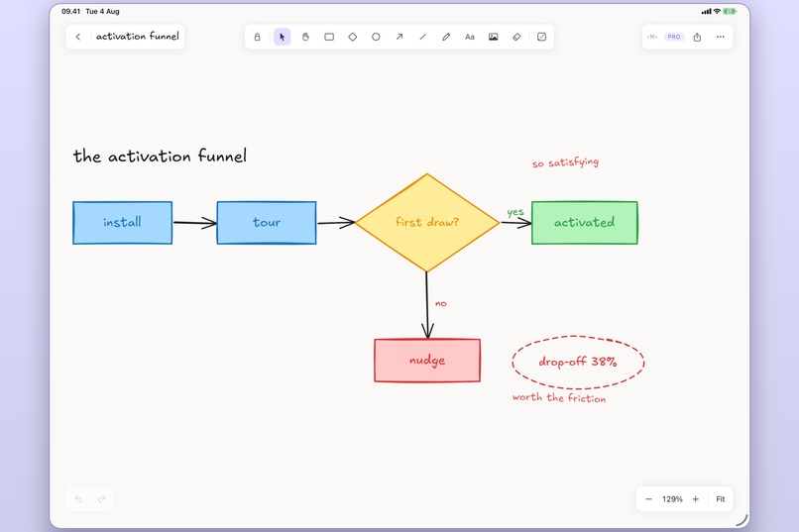Go back using the left chevron
Viewport: 799px width, 532px height.
78,37
